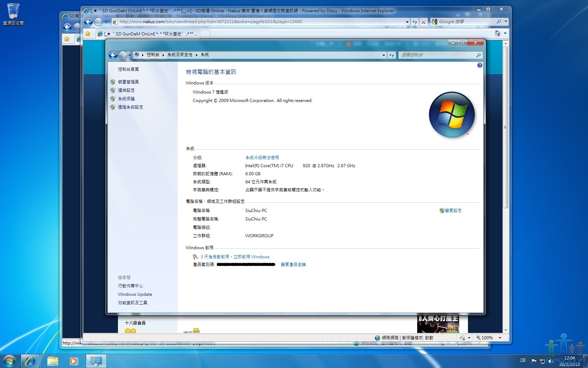Expand the arrow after 系統及安全性 breadcrumb
588x368 pixels.
pyautogui.click(x=196, y=55)
